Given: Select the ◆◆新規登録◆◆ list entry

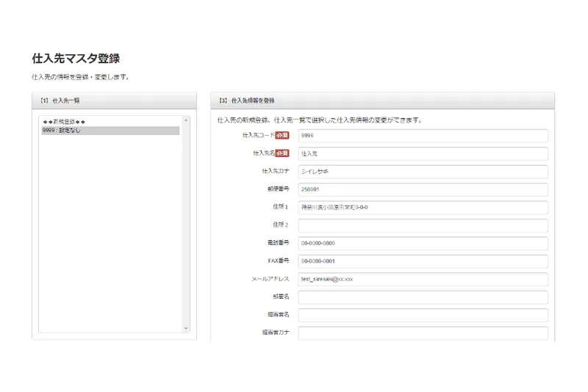Looking at the screenshot, I should (110, 122).
